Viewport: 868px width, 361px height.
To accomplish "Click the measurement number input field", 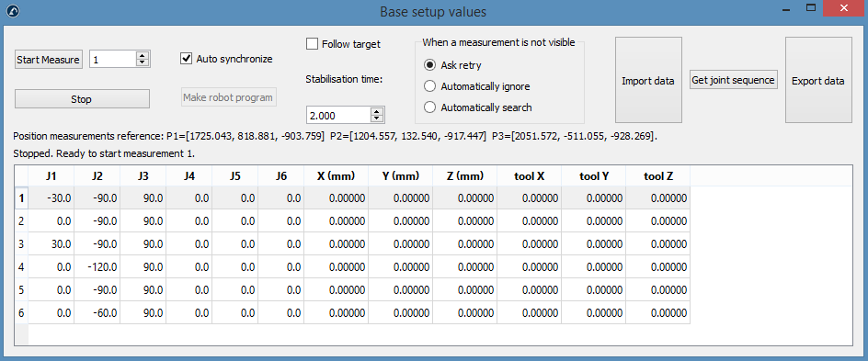I will pos(113,60).
